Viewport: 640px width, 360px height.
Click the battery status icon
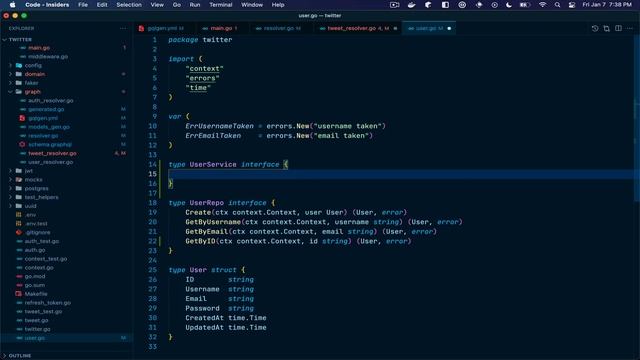525,5
